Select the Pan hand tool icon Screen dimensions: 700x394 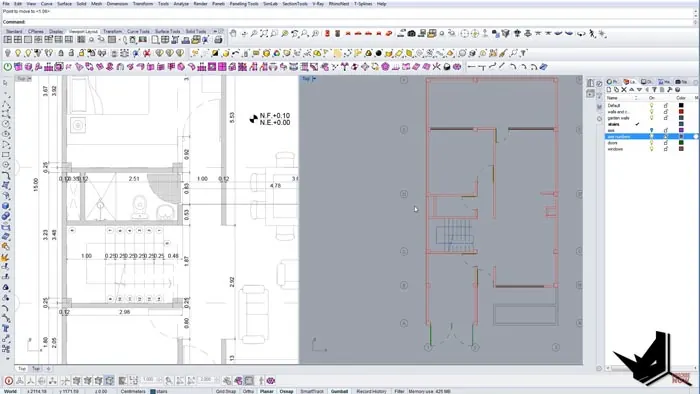[233, 33]
